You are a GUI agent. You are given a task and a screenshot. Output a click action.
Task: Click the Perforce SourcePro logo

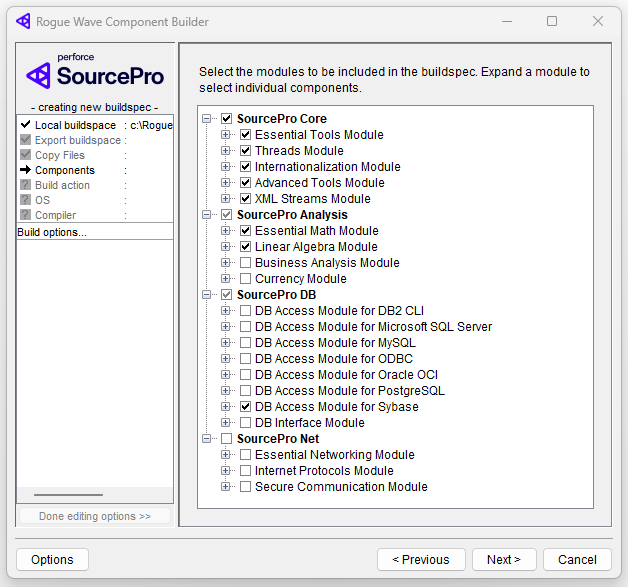coord(95,73)
